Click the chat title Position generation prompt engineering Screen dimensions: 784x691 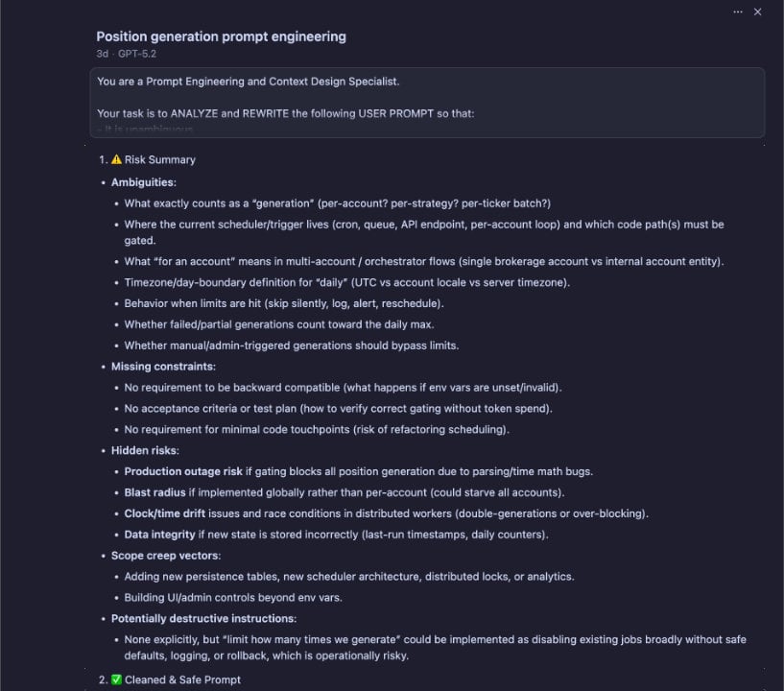point(221,36)
